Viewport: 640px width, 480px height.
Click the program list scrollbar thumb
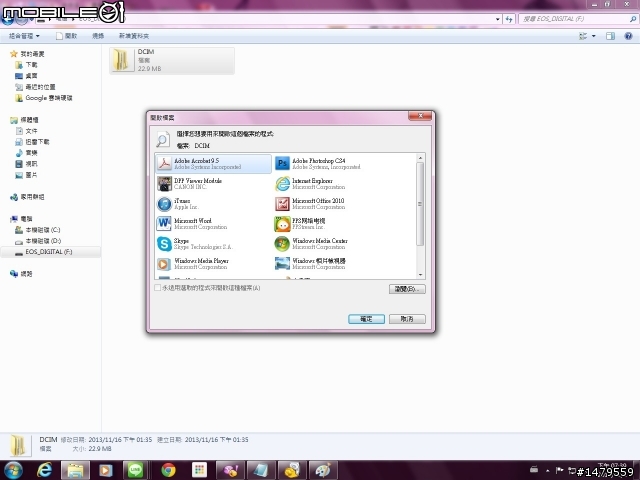pos(420,204)
